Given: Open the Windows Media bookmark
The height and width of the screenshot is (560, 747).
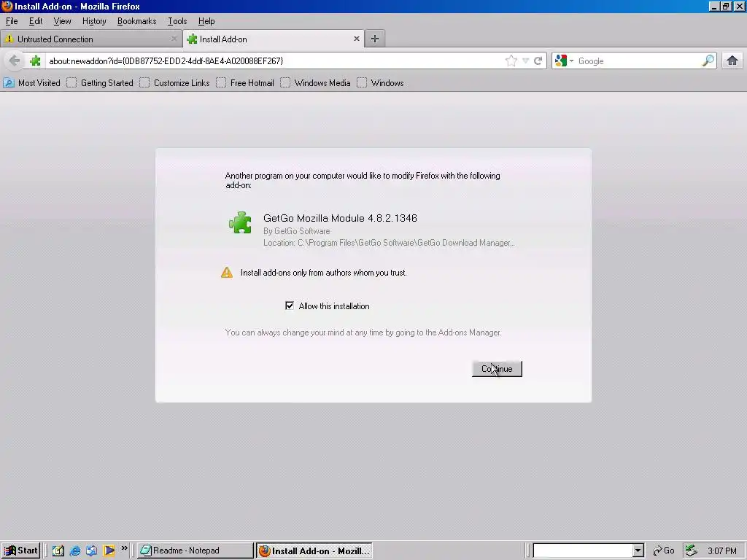Looking at the screenshot, I should coord(316,83).
